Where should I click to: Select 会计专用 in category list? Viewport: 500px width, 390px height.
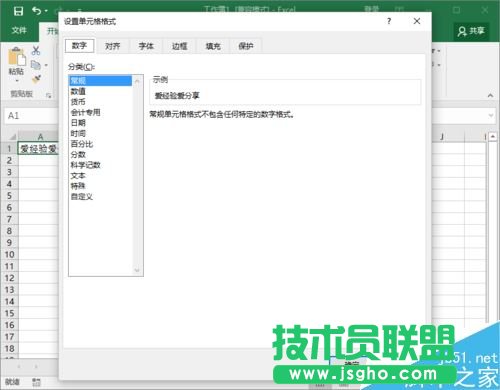pyautogui.click(x=100, y=112)
